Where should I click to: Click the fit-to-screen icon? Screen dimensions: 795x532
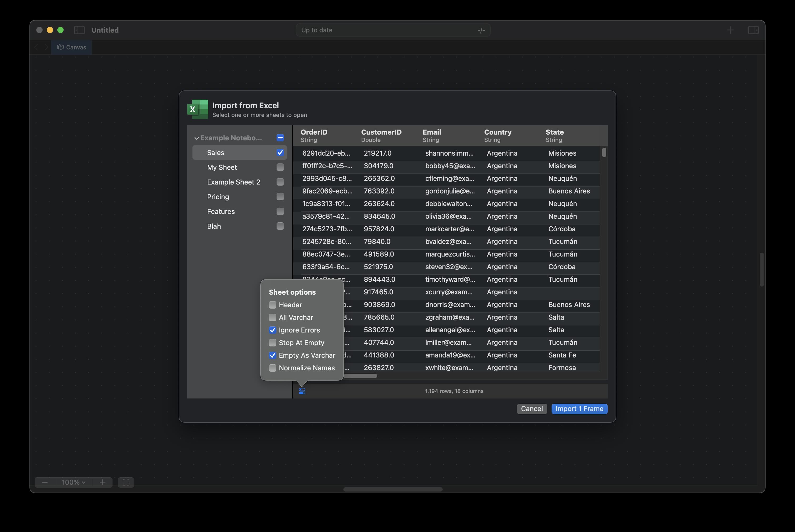click(x=126, y=482)
